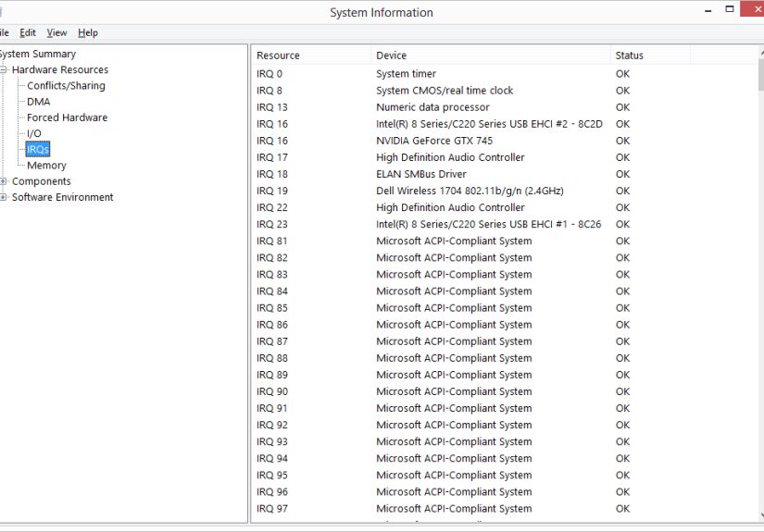Select Forced Hardware in the tree

point(67,118)
